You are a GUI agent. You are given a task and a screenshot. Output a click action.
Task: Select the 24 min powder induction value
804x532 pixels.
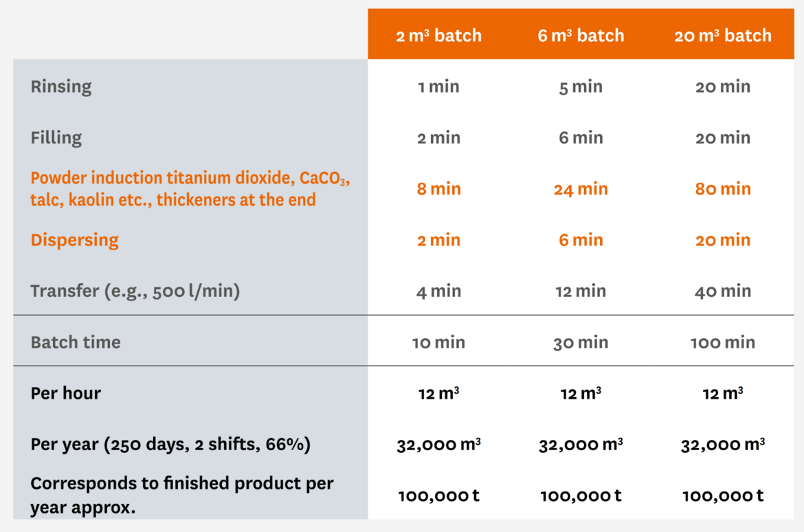pos(581,189)
